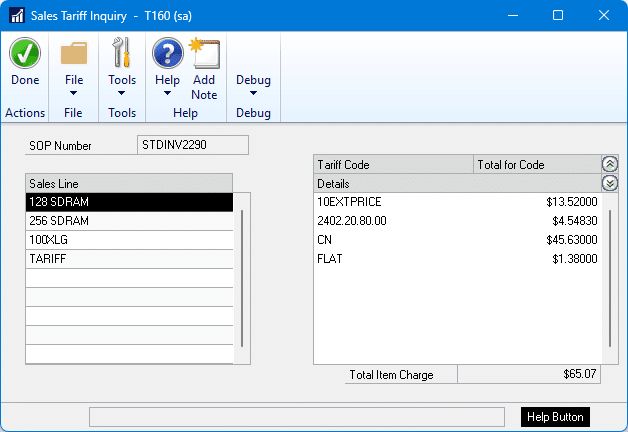Viewport: 628px width, 432px height.
Task: Select the 100XLG sales line
Action: (129, 240)
